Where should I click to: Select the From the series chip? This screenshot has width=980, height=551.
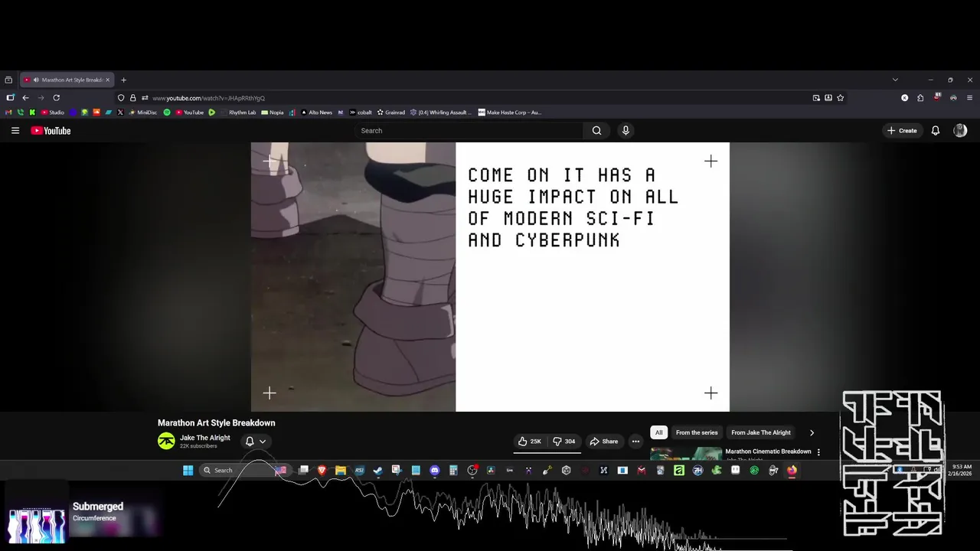pos(697,432)
